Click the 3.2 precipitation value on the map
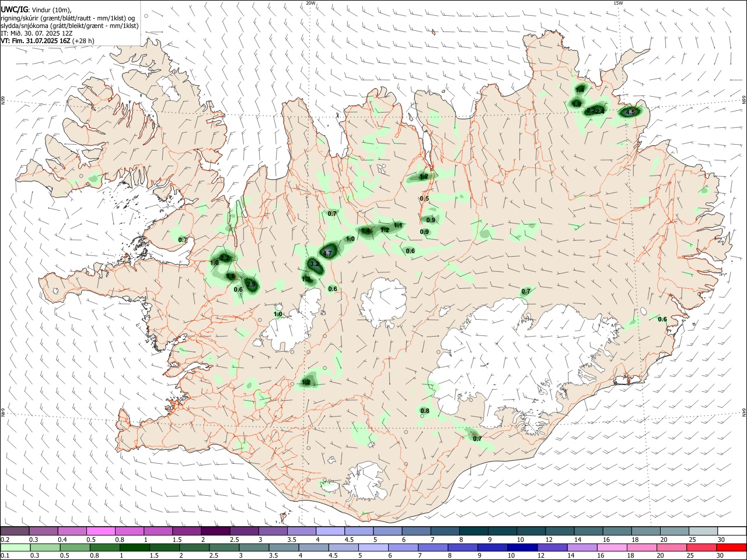Screen dimensions: 747x560 [x=315, y=264]
